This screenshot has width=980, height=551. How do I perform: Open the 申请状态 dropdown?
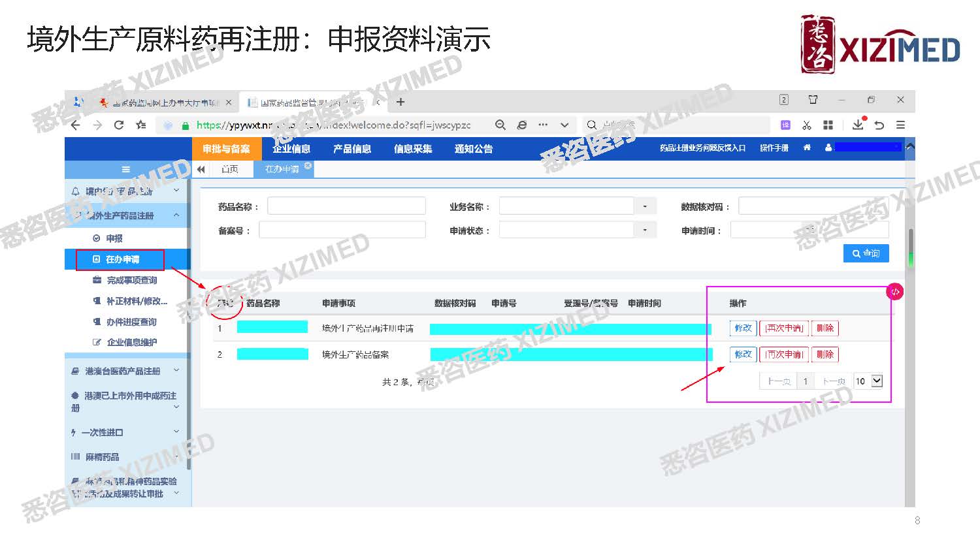(x=645, y=230)
